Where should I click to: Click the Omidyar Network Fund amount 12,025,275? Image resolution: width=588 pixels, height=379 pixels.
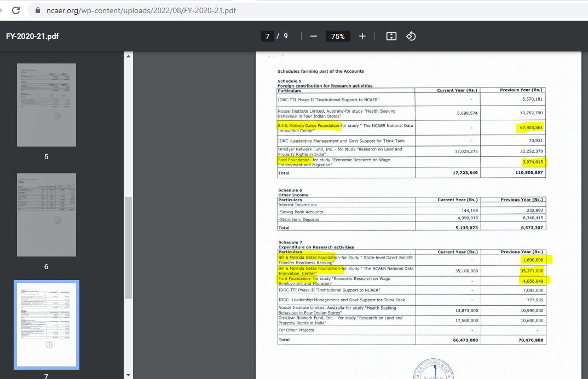(x=466, y=151)
